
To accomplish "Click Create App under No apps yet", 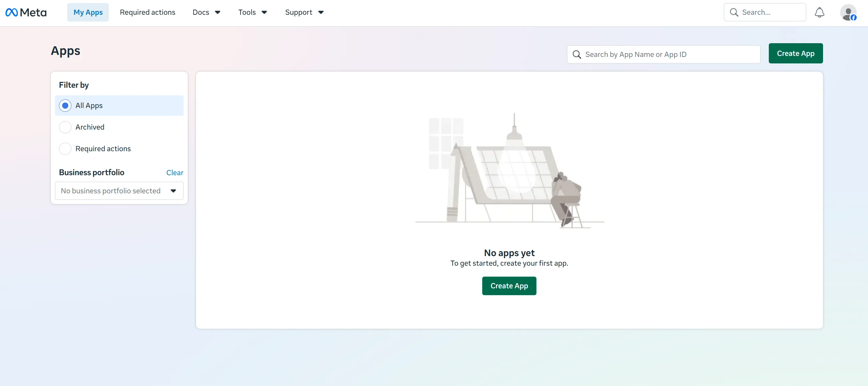I will (509, 286).
